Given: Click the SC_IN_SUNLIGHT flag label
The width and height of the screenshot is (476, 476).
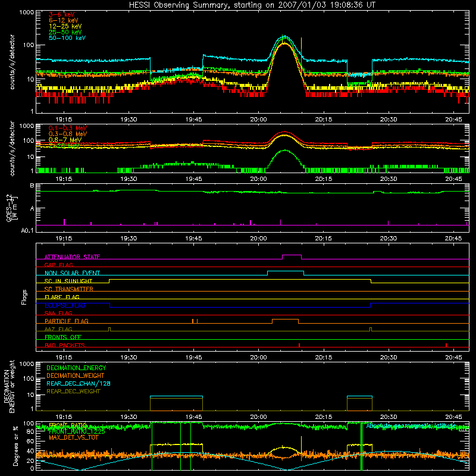Looking at the screenshot, I should [68, 281].
